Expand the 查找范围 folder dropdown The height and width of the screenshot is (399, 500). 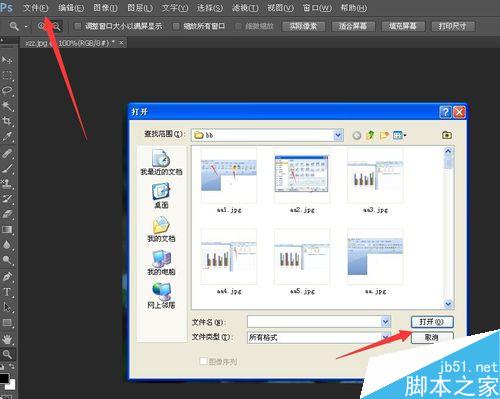(338, 135)
